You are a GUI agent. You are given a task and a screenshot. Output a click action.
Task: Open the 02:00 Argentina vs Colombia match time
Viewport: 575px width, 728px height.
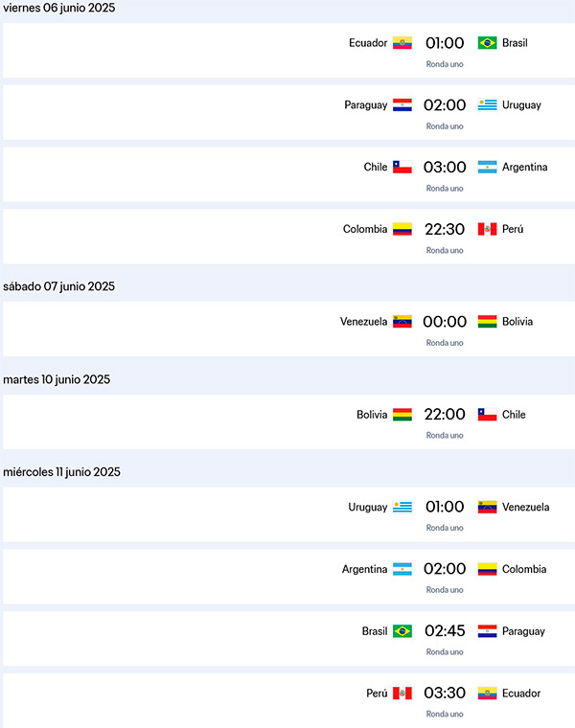[445, 569]
